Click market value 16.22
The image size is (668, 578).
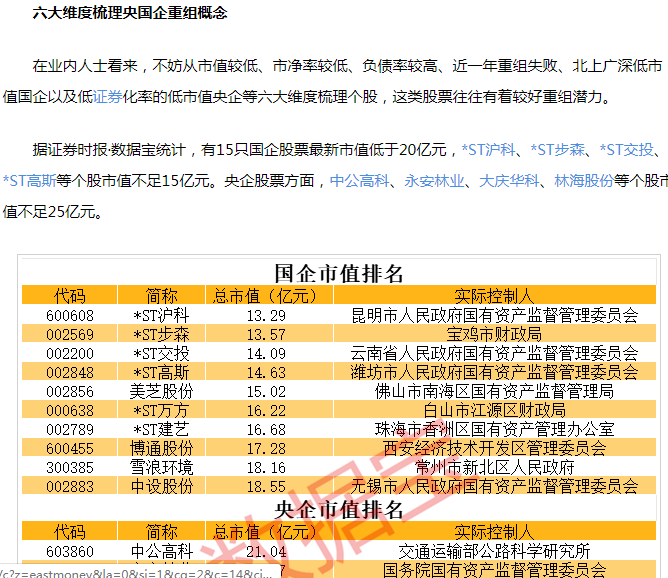click(x=266, y=411)
